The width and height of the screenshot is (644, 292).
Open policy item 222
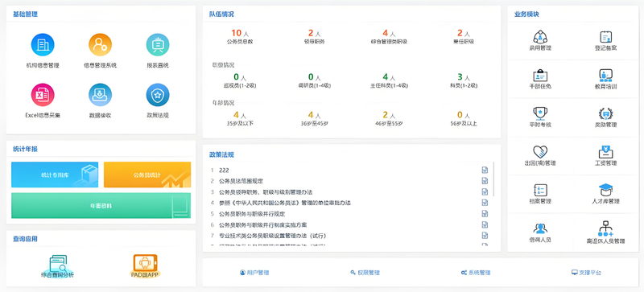[224, 170]
